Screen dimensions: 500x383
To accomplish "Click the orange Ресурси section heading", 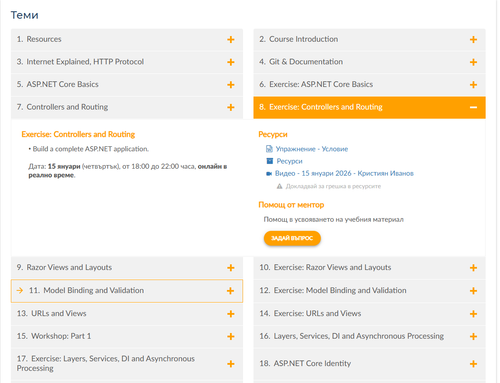I will (273, 134).
